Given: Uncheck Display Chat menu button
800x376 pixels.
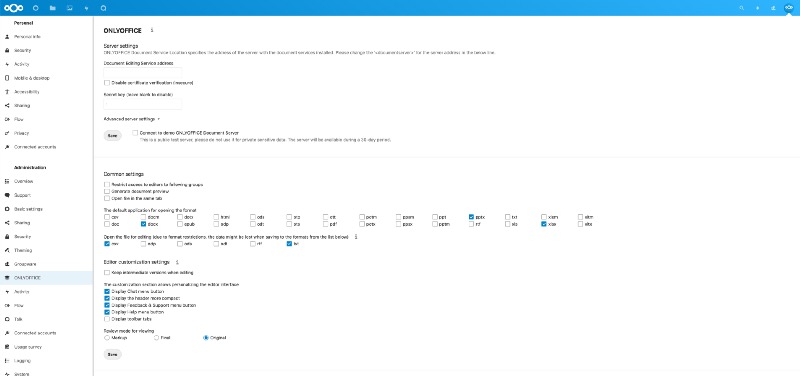Looking at the screenshot, I should (107, 291).
